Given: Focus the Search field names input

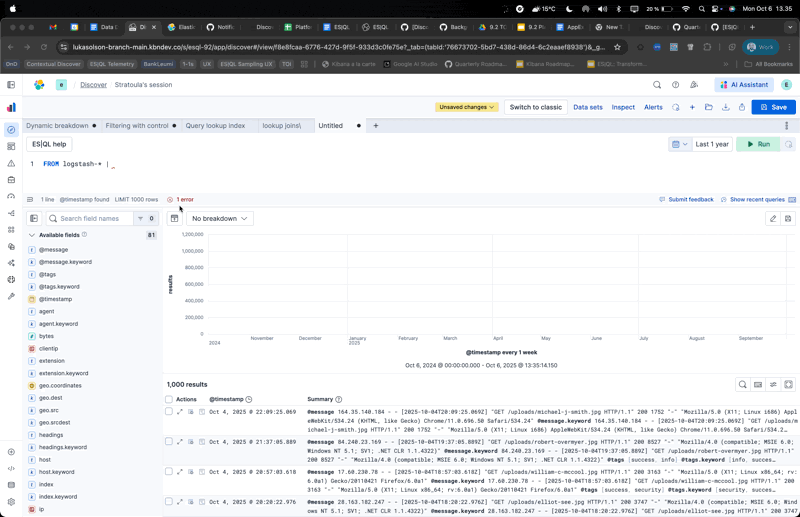Looking at the screenshot, I should click(89, 218).
